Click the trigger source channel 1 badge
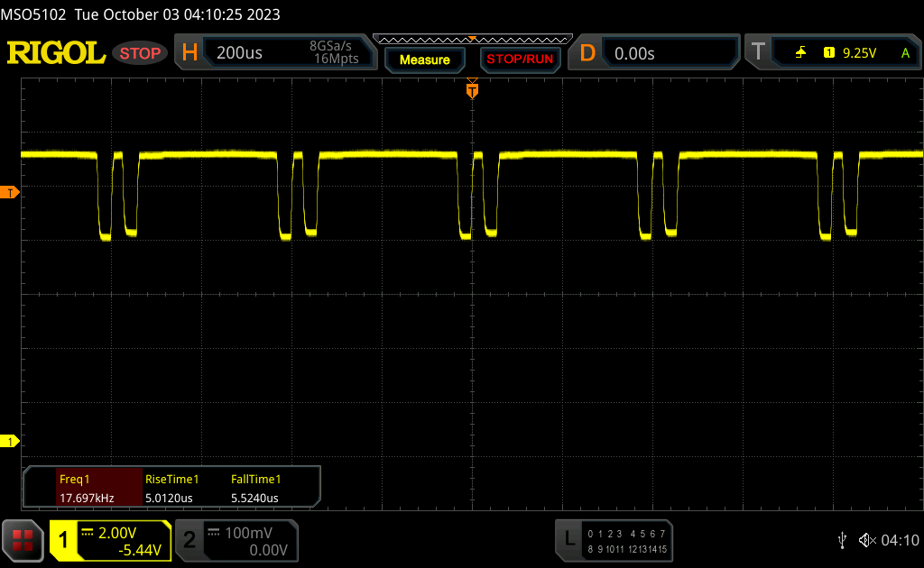The height and width of the screenshot is (568, 924). tap(829, 53)
